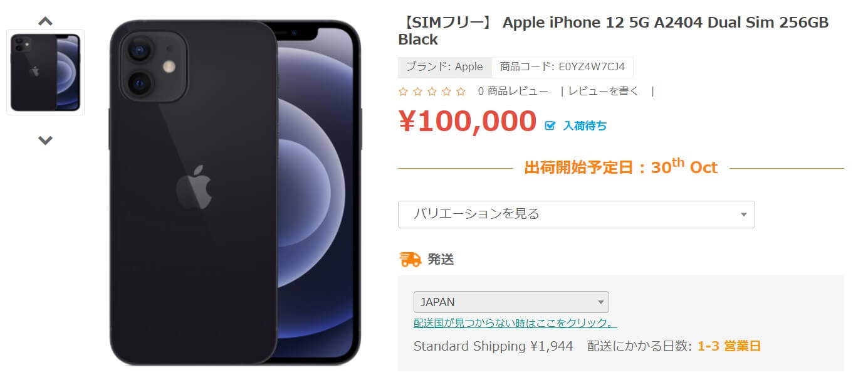
Task: Open the バリエーションを見る dropdown
Action: click(x=576, y=214)
